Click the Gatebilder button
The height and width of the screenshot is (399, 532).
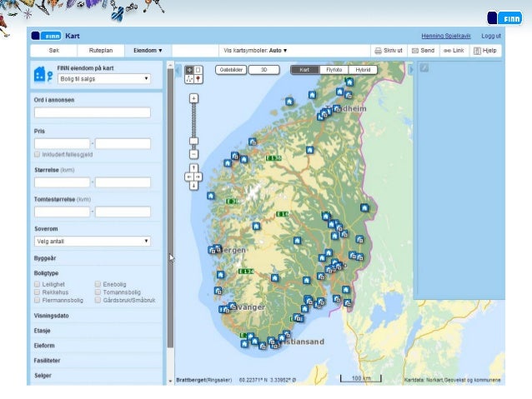(x=230, y=70)
